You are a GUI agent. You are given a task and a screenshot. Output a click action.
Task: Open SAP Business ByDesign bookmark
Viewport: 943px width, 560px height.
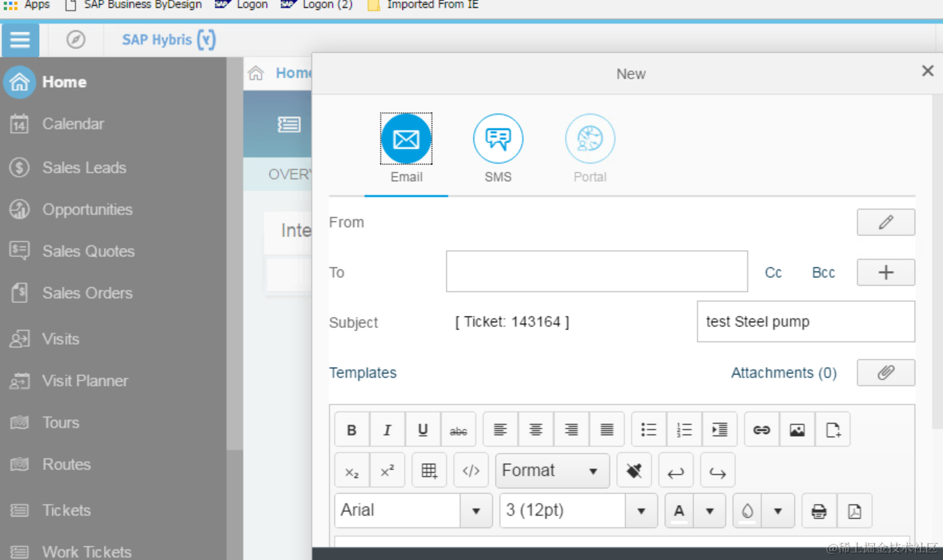coord(134,5)
